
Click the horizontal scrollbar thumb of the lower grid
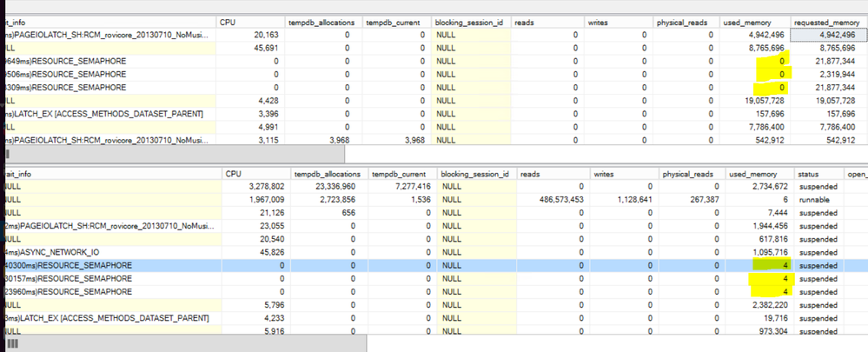click(x=184, y=343)
